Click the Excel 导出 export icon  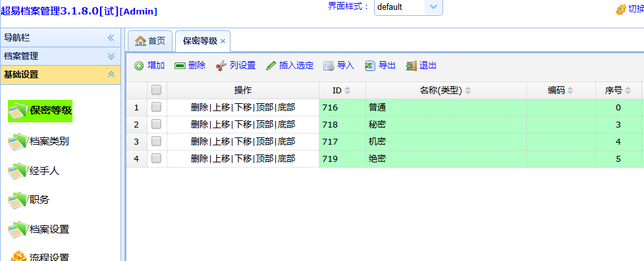(x=370, y=66)
